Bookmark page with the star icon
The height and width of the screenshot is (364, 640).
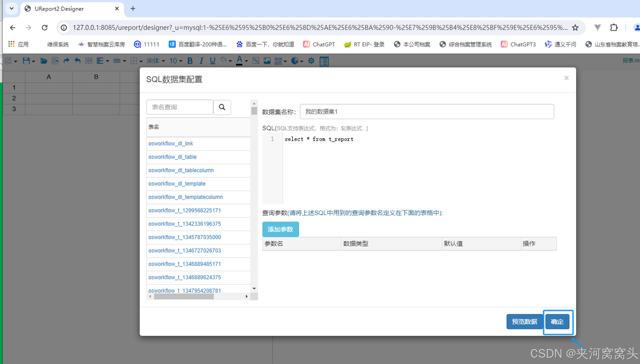pos(575,27)
